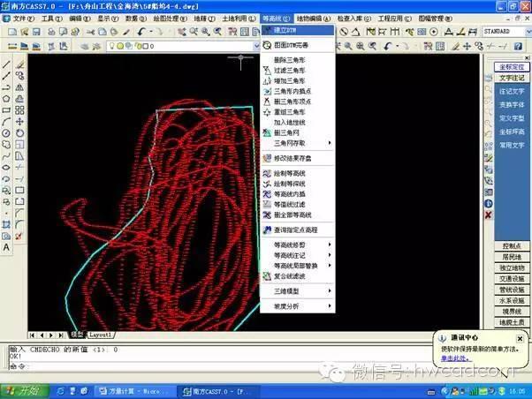Click the undo arrow icon

141,32
